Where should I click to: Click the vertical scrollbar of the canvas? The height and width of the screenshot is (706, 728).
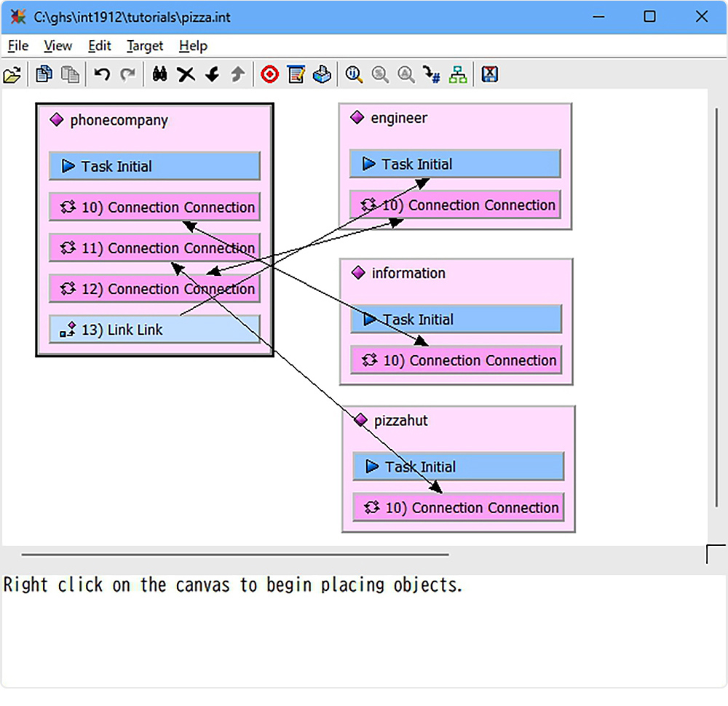tap(716, 306)
